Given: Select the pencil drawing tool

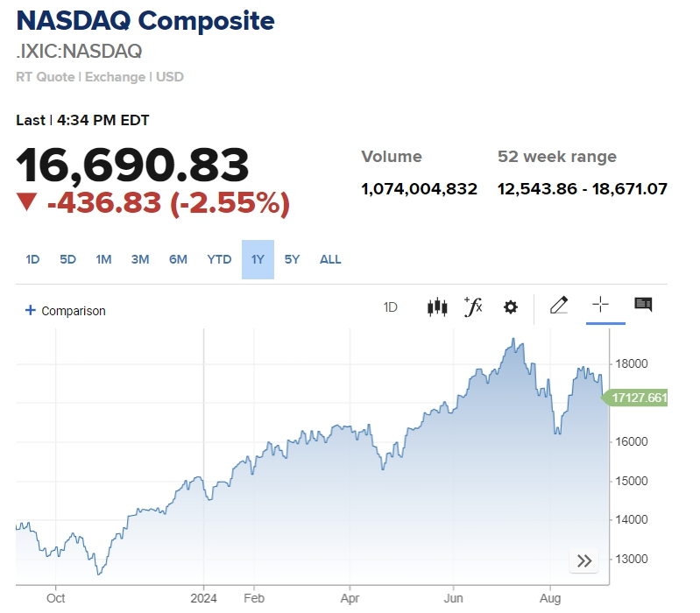Looking at the screenshot, I should (x=558, y=305).
